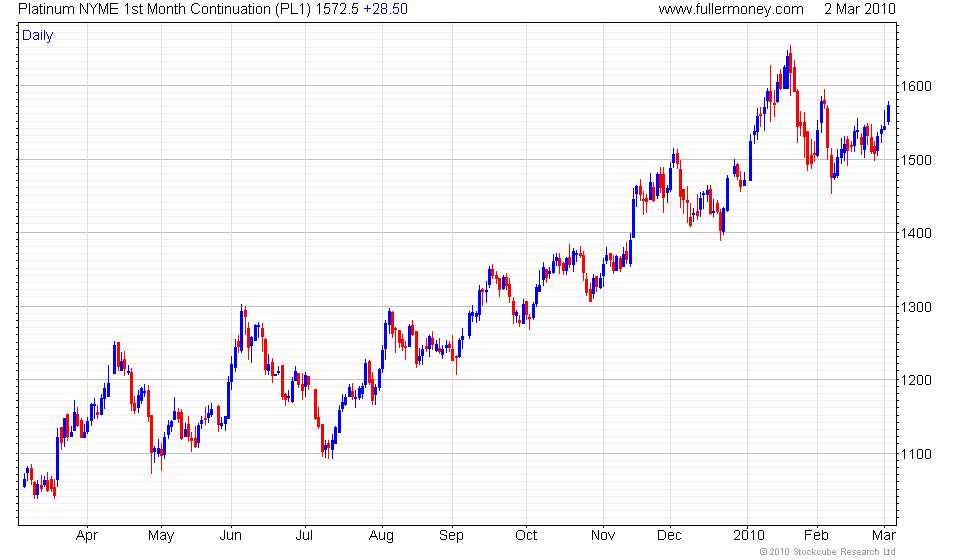Click the www.fullermoney.com text
Screen dimensions: 980x560
(731, 9)
